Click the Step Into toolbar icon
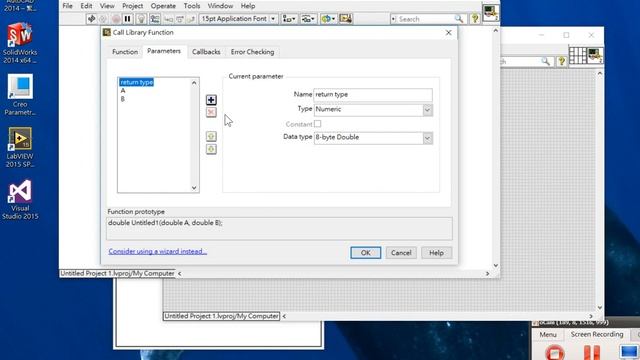 168,19
